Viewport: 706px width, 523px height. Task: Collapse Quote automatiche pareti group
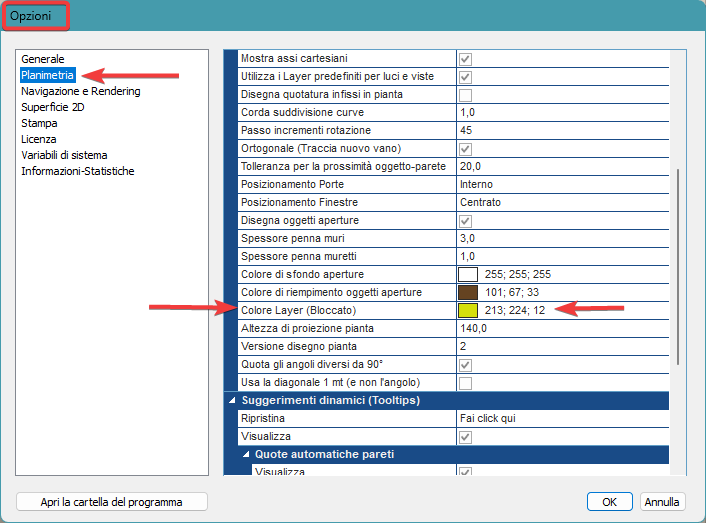point(248,455)
